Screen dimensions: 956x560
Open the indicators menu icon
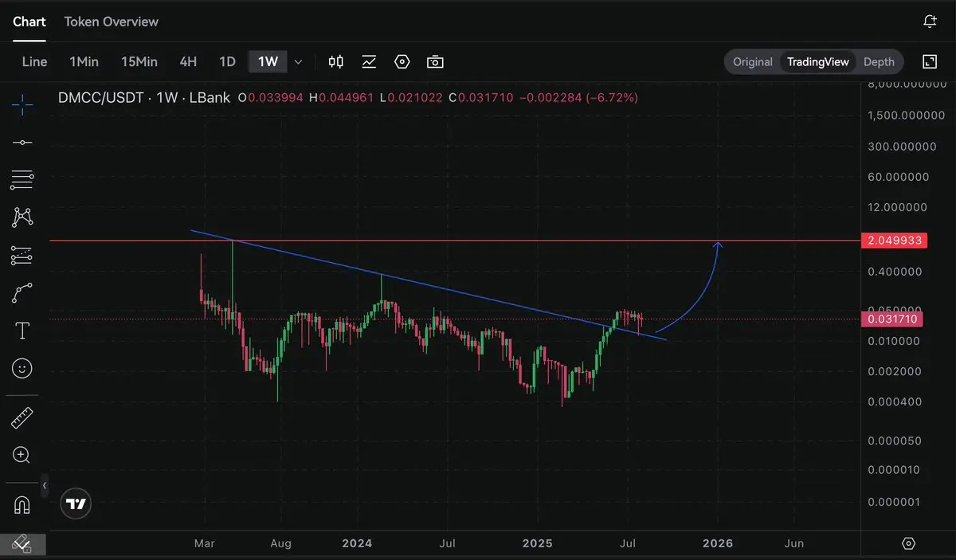(x=369, y=61)
